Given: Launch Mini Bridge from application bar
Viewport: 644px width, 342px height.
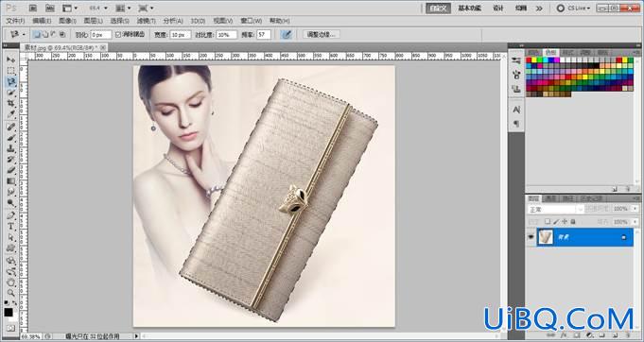Looking at the screenshot, I should (50, 8).
